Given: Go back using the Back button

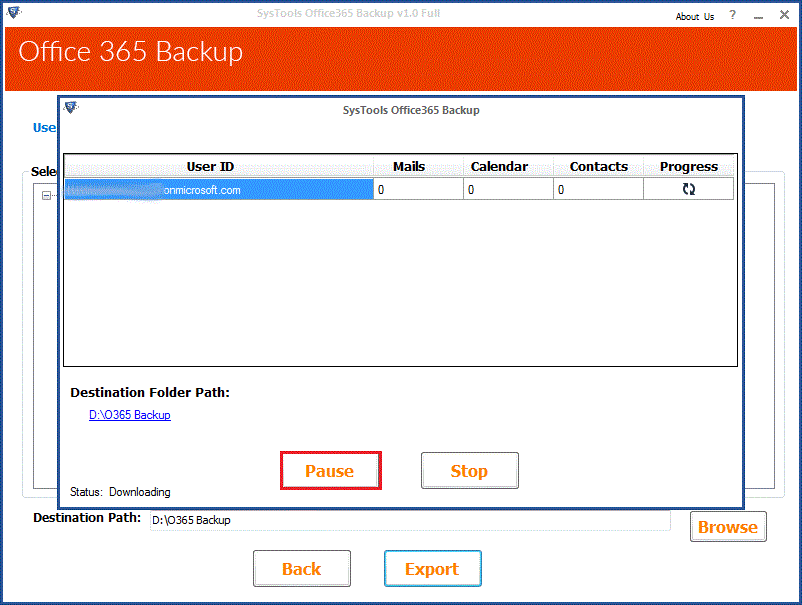Looking at the screenshot, I should tap(302, 569).
